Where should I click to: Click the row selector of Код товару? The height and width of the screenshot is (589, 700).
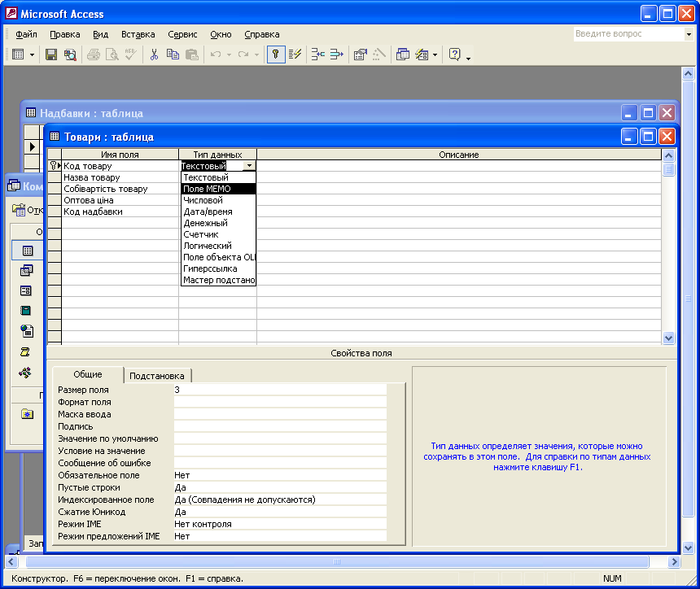(x=55, y=165)
